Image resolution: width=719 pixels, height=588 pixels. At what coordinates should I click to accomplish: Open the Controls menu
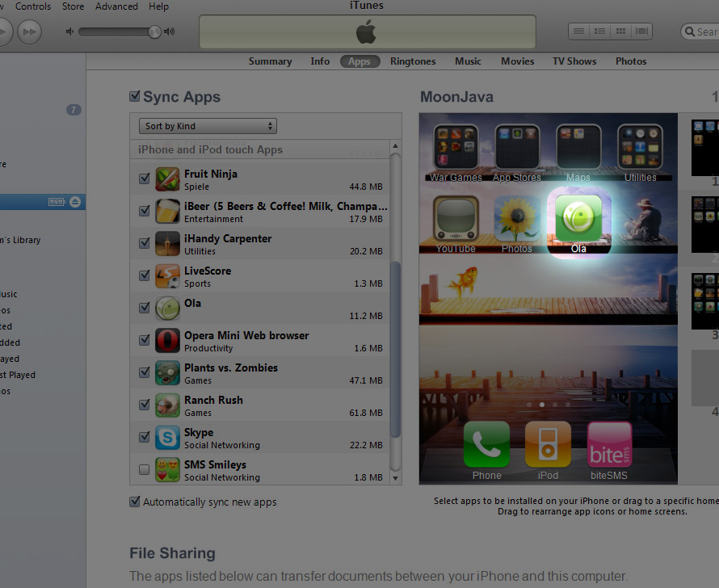[x=33, y=6]
